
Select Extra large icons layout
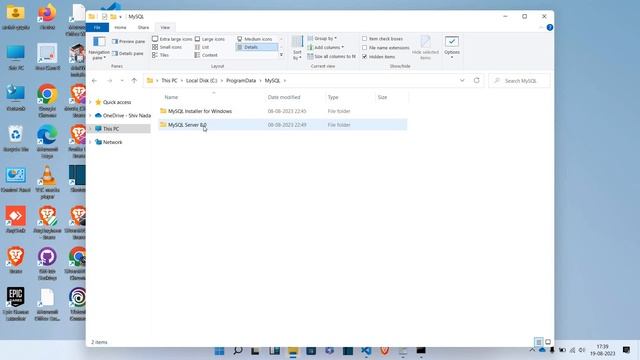click(x=172, y=39)
